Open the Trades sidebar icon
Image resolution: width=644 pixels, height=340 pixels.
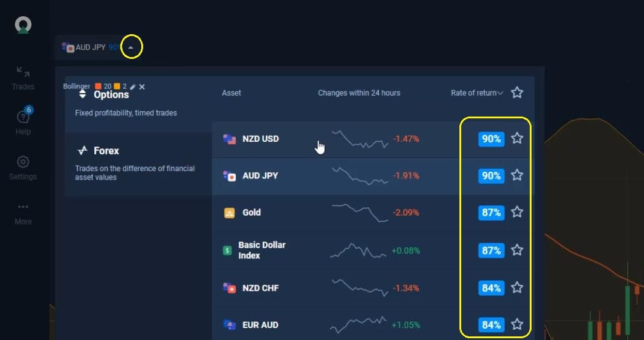pos(23,78)
